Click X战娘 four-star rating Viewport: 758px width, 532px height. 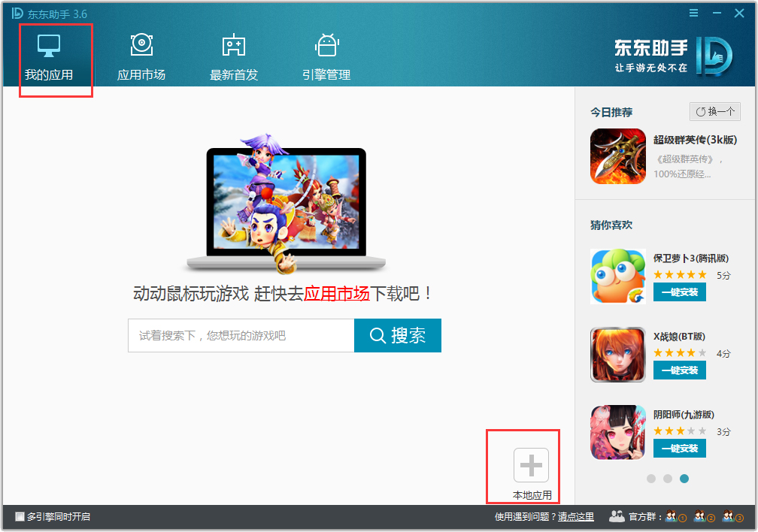[680, 352]
